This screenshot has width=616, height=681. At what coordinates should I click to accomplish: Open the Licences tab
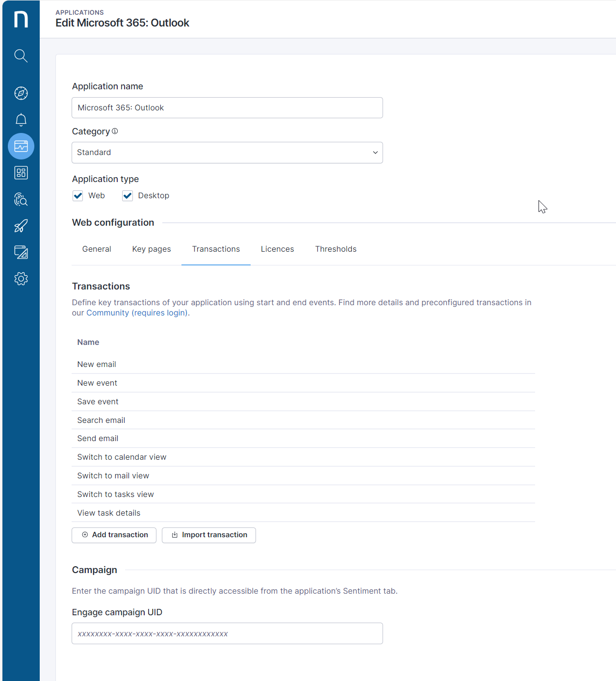coord(278,249)
